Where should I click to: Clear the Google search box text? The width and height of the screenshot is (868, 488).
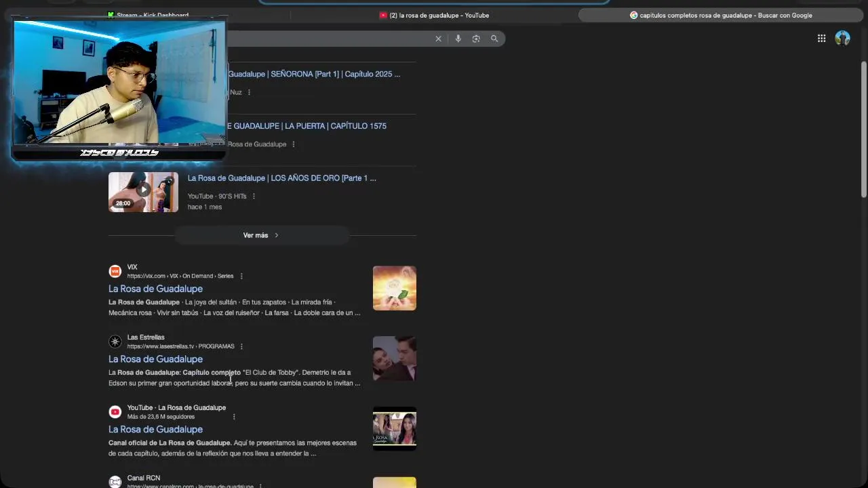pyautogui.click(x=438, y=39)
